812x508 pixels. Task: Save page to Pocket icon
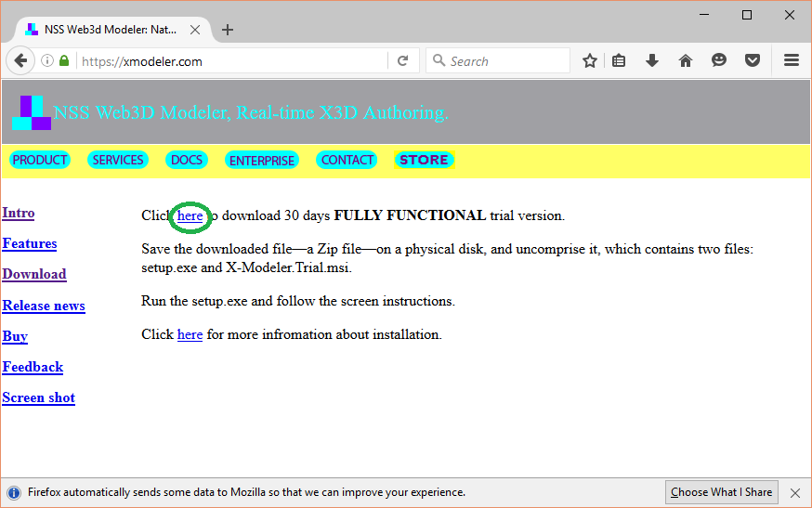pyautogui.click(x=753, y=61)
